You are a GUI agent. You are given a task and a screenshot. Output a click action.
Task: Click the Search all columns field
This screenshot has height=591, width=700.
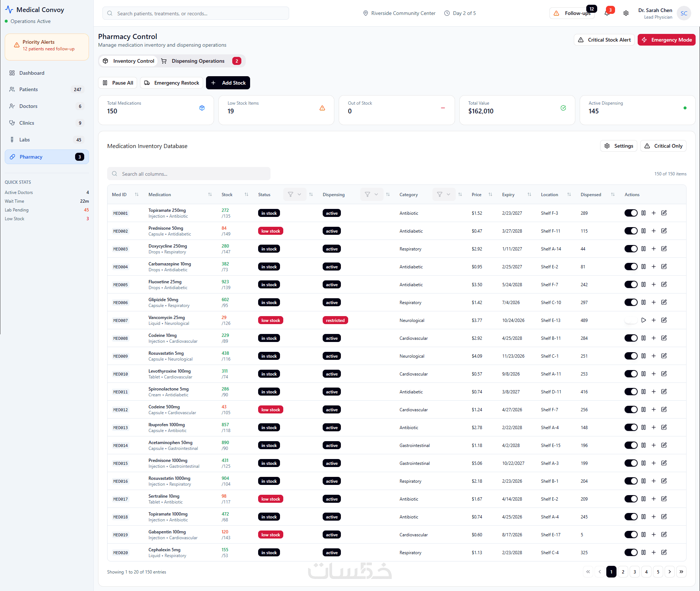[189, 174]
